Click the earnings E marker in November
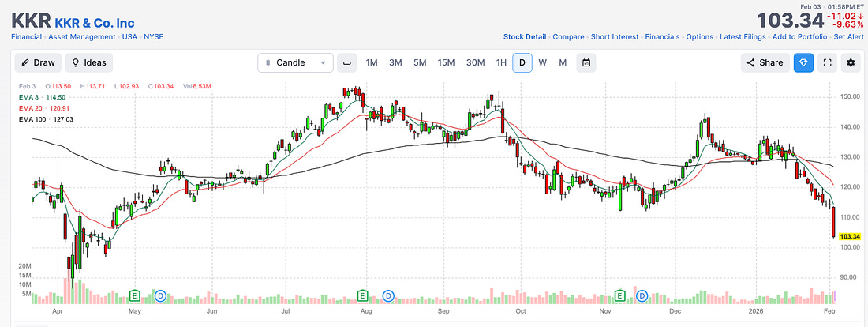This screenshot has width=868, height=327. coord(620,296)
